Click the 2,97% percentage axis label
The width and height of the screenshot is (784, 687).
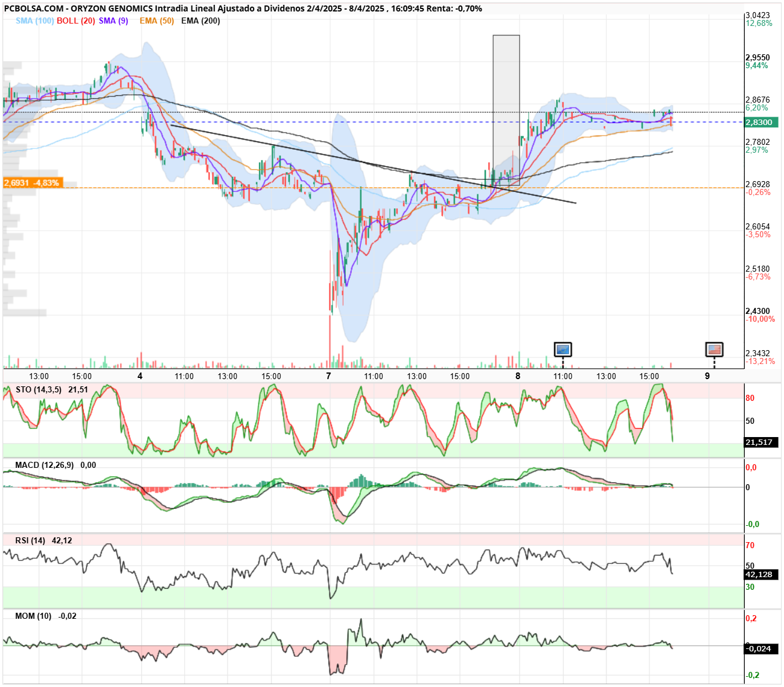click(x=757, y=150)
